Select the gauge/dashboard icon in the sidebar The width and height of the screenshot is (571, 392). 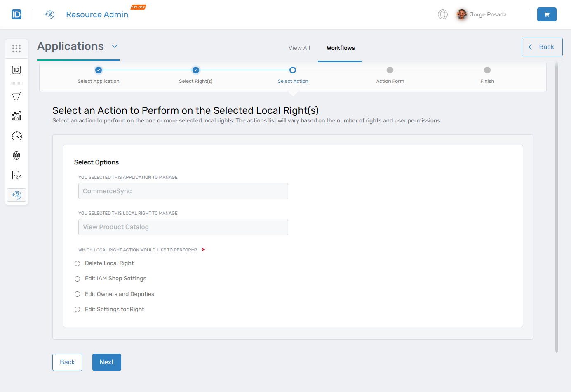[x=16, y=136]
